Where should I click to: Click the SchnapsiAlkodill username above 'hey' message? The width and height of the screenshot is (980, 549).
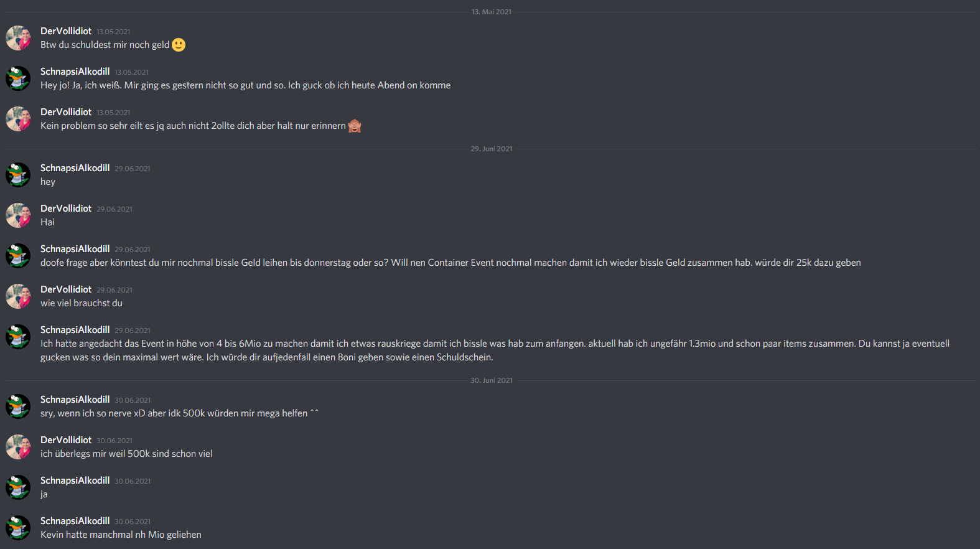tap(75, 168)
